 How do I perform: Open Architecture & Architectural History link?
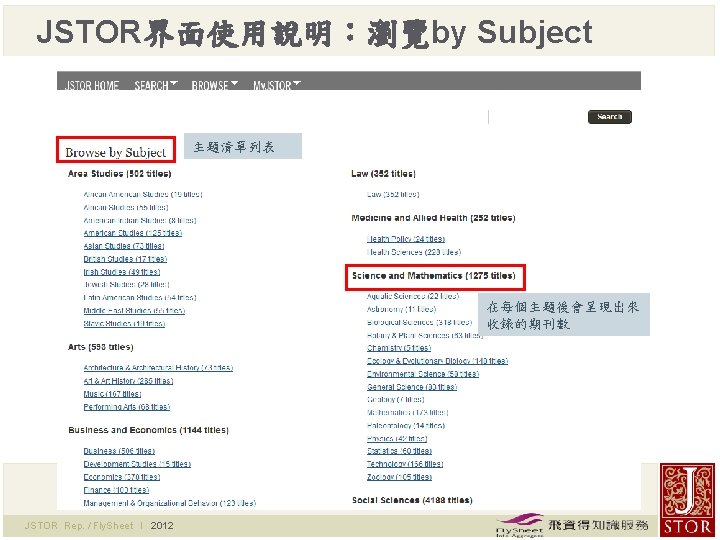158,368
